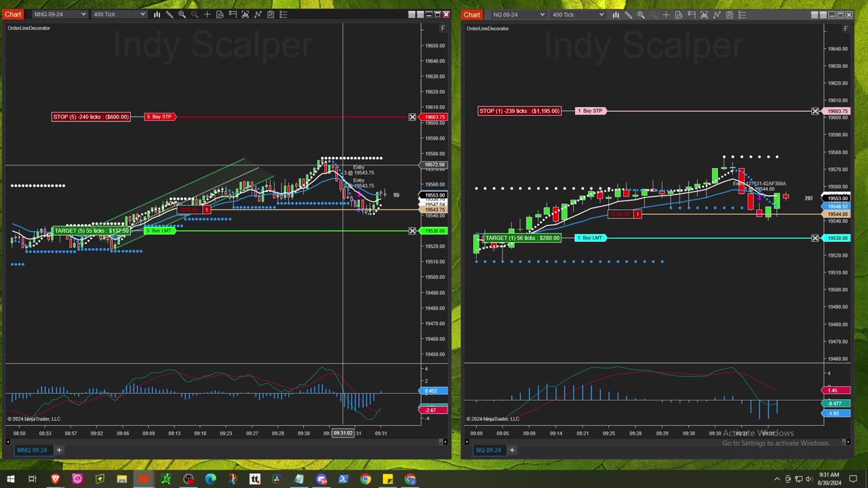Open Properties list icon in MNQ chart
This screenshot has height=488, width=868.
pos(283,14)
